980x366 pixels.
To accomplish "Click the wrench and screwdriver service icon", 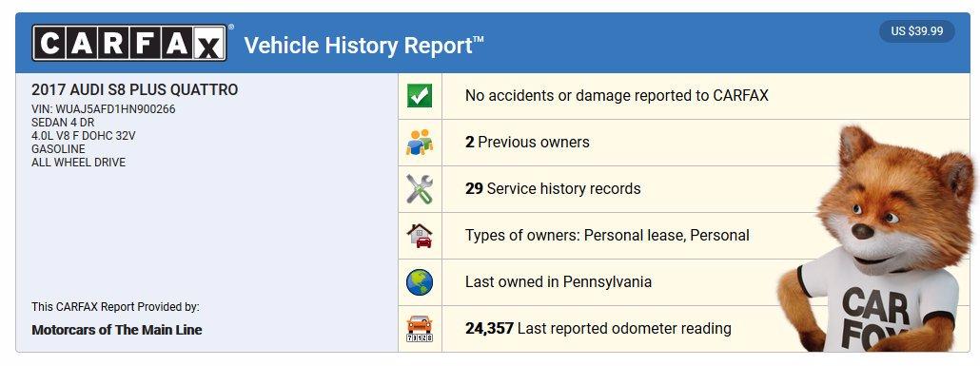I will [420, 188].
